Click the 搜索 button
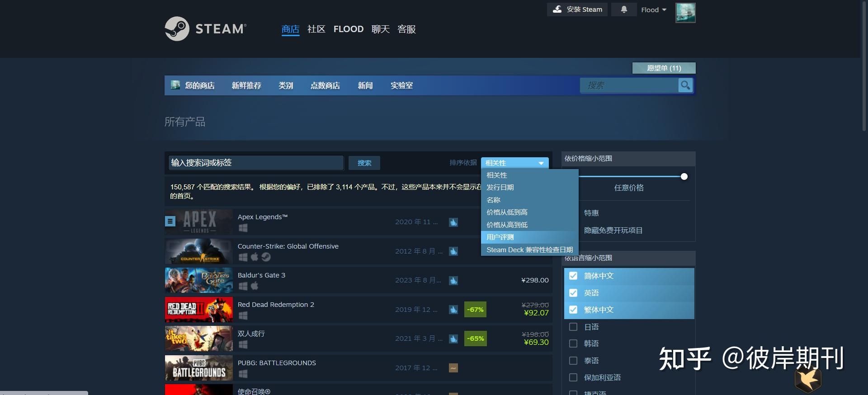Viewport: 868px width, 395px height. coord(364,163)
